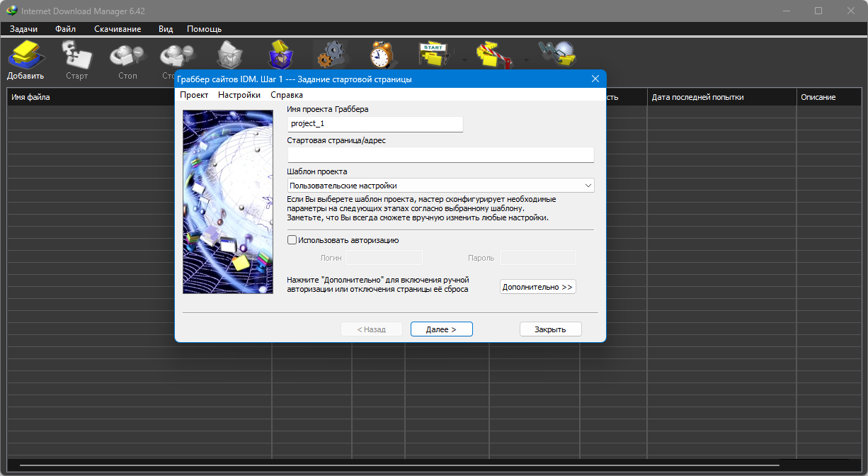Open the Шаблон проекта combo box

(x=440, y=186)
